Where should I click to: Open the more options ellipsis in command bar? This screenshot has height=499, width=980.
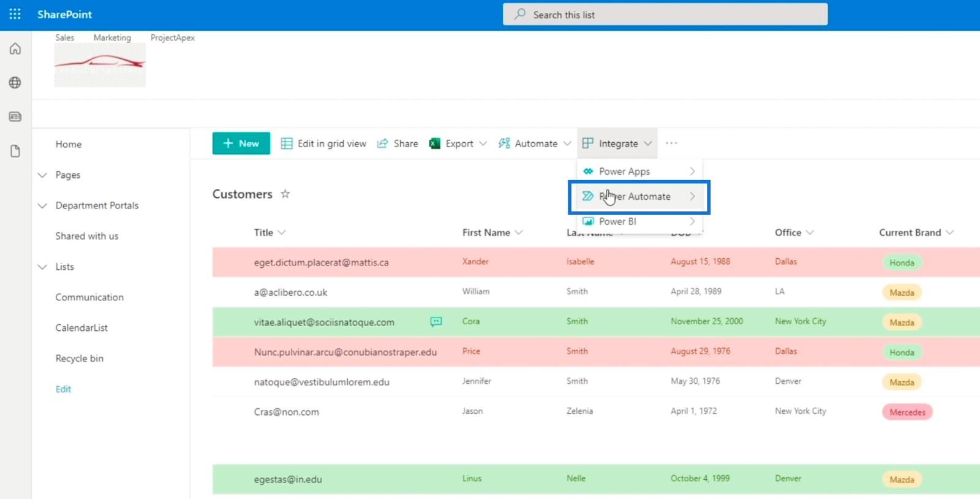pyautogui.click(x=671, y=143)
